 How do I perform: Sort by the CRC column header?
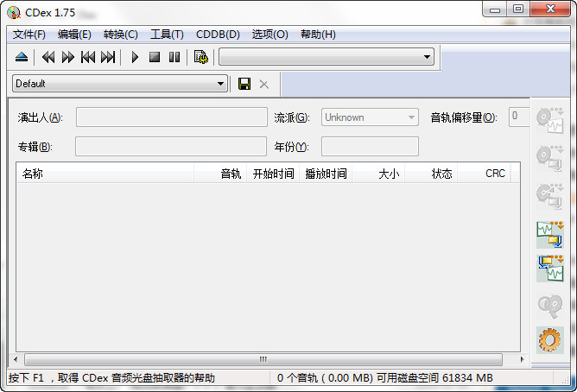484,174
